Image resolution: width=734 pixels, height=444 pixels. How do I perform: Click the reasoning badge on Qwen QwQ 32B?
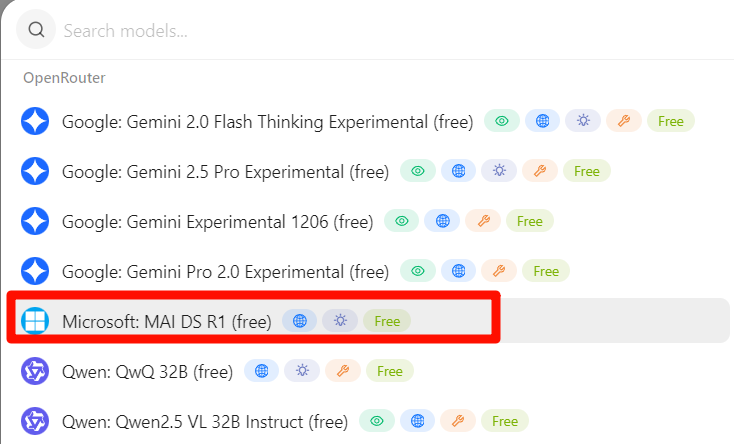click(x=302, y=371)
